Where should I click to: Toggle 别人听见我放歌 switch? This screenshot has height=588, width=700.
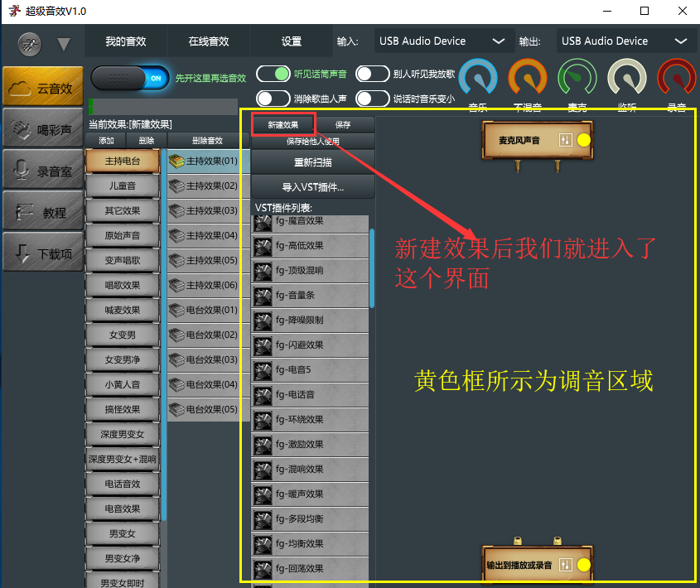pos(372,74)
